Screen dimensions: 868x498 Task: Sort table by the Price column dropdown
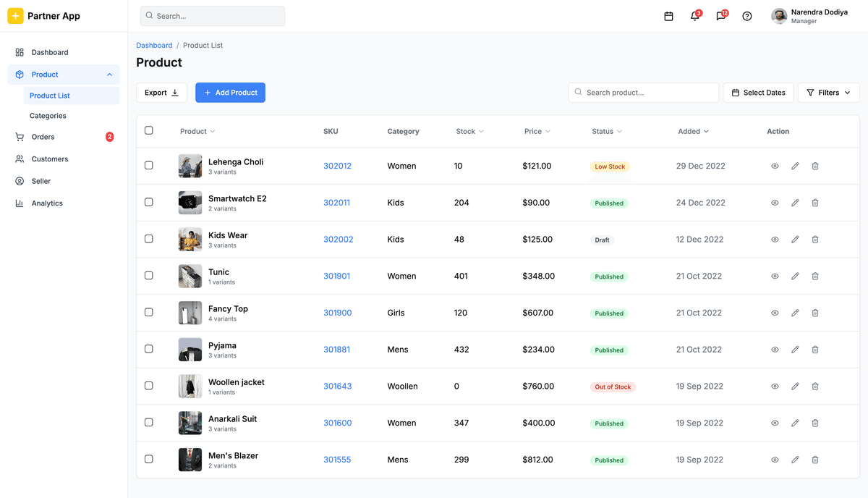[537, 131]
